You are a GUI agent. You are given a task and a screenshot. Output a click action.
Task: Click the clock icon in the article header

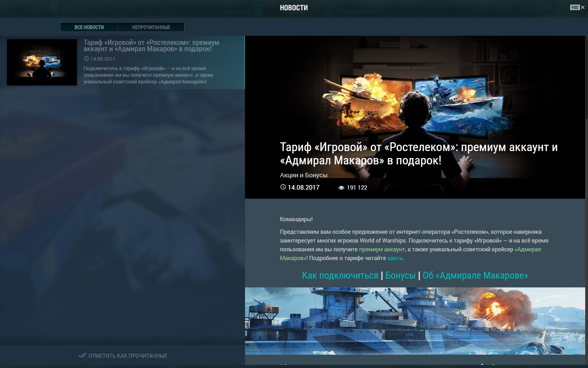283,187
